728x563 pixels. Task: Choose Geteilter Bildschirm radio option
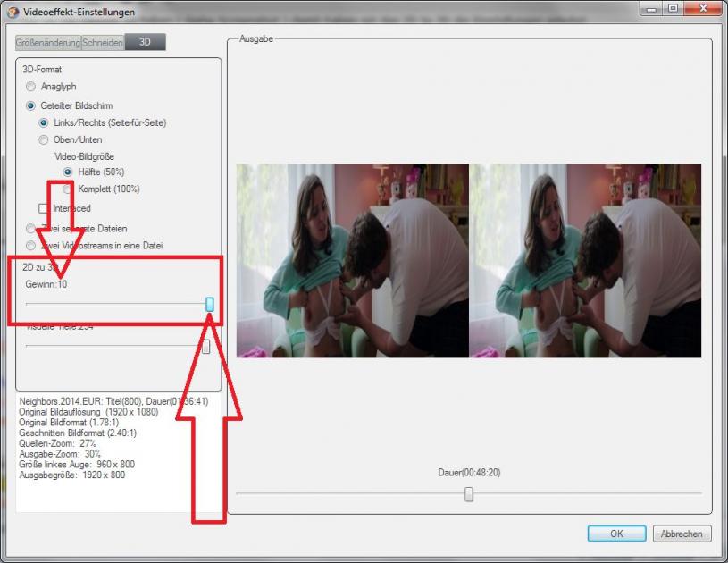click(30, 106)
